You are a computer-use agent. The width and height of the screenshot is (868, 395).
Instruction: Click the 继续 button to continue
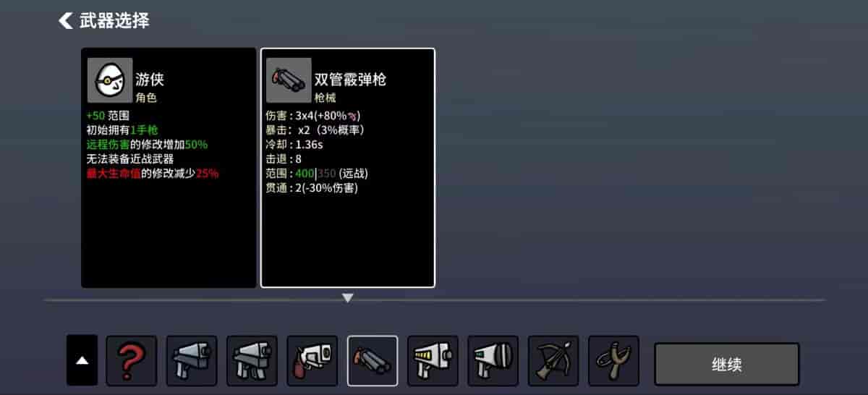(x=727, y=365)
